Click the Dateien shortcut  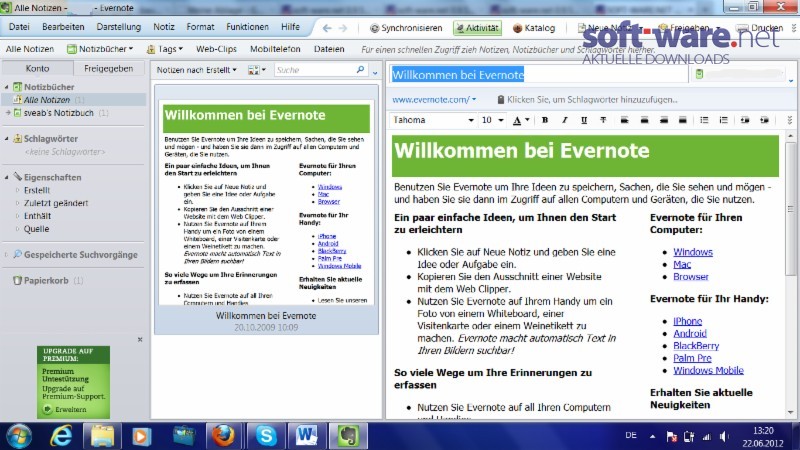coord(329,49)
